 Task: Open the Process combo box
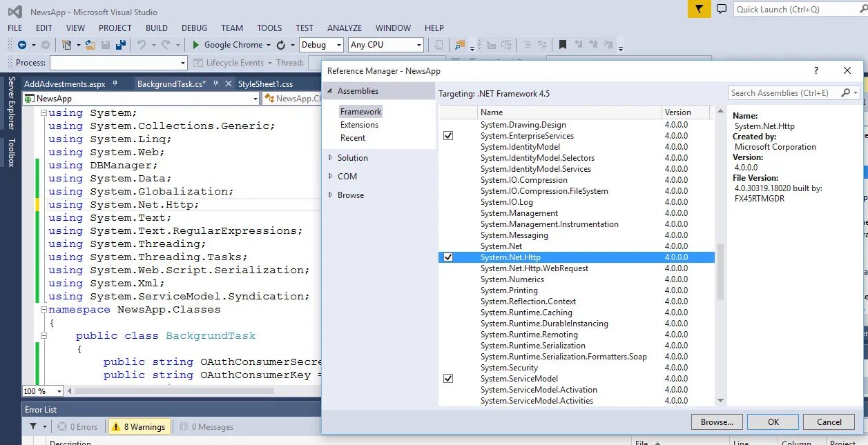pos(118,63)
